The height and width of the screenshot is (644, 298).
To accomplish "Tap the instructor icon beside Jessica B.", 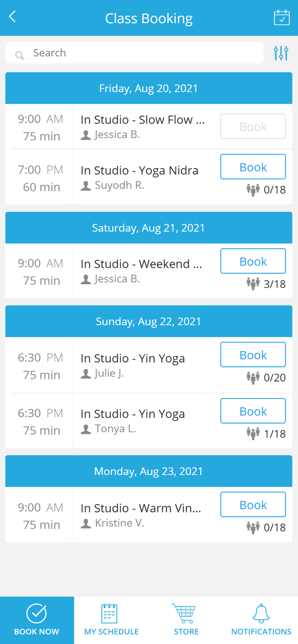I will 85,134.
